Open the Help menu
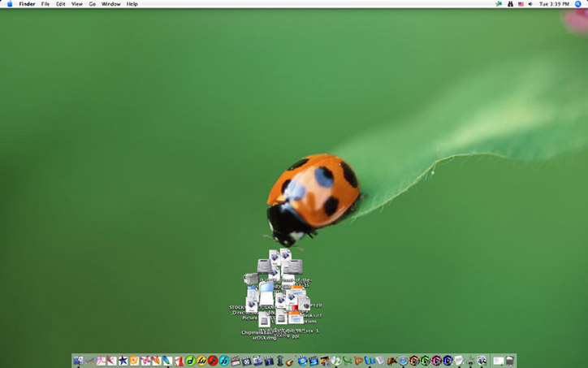588x368 pixels. [x=132, y=4]
